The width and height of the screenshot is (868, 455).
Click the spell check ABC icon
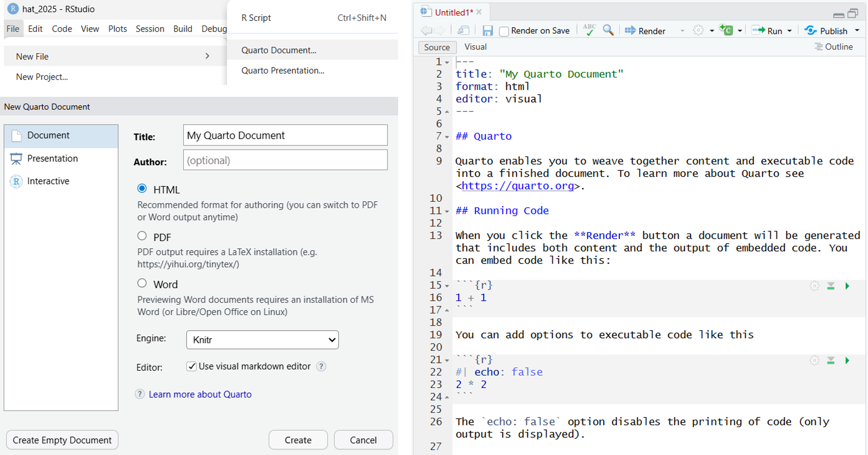589,30
